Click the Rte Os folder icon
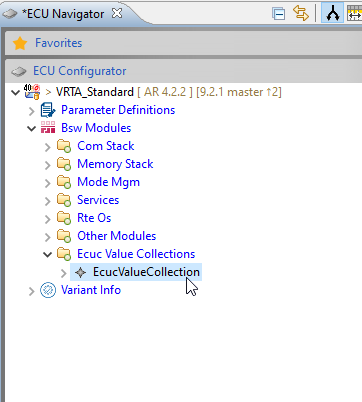This screenshot has height=402, width=362. point(64,218)
